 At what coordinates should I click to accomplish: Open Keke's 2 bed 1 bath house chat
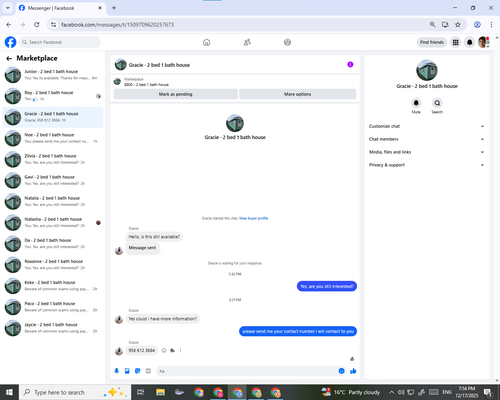(x=53, y=286)
